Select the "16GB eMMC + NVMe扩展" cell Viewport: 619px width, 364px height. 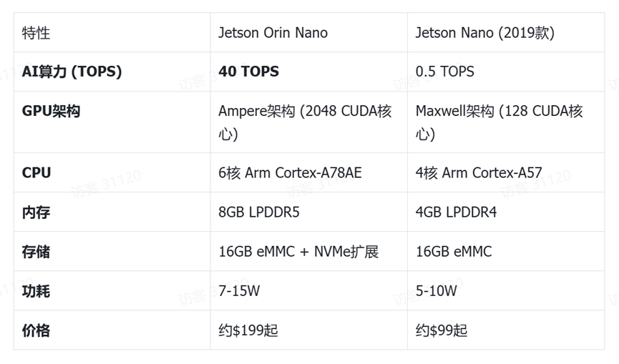coord(298,252)
